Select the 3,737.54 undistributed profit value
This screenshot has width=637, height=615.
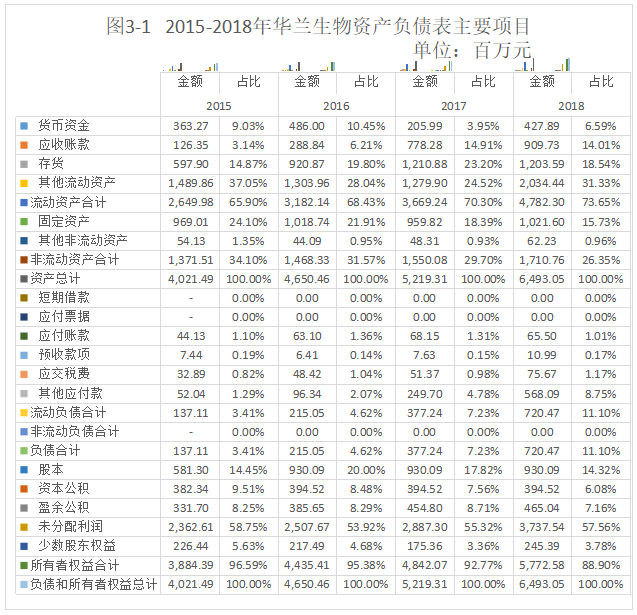coord(542,527)
